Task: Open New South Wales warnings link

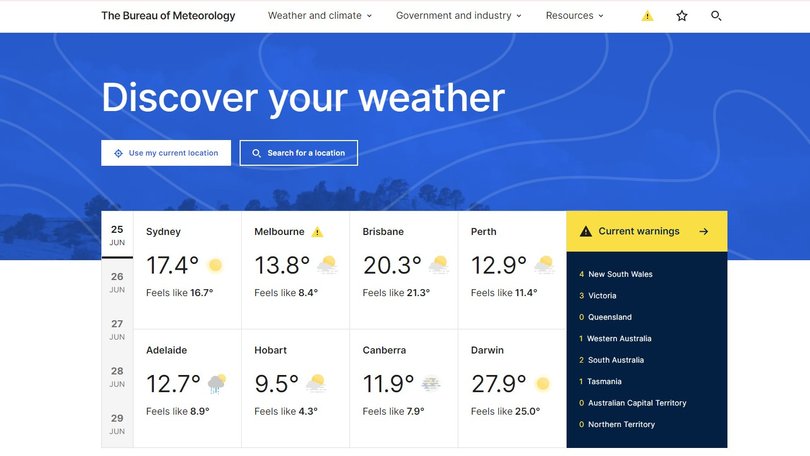Action: point(620,274)
